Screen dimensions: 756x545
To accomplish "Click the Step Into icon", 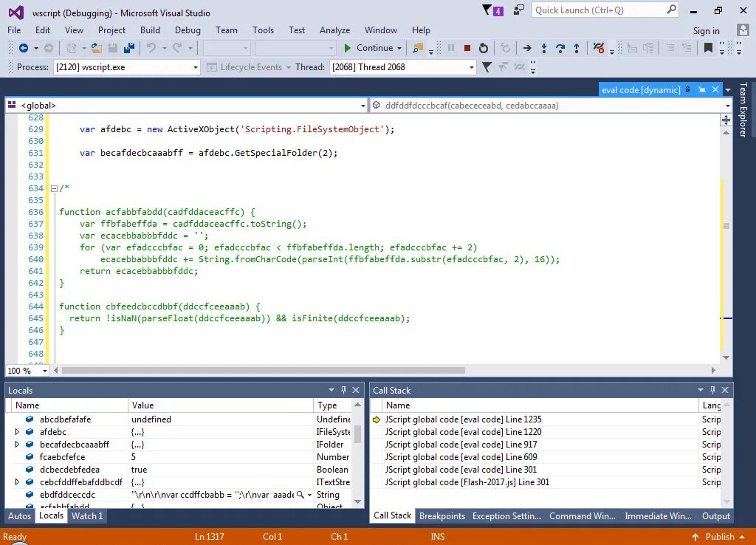I will (544, 48).
